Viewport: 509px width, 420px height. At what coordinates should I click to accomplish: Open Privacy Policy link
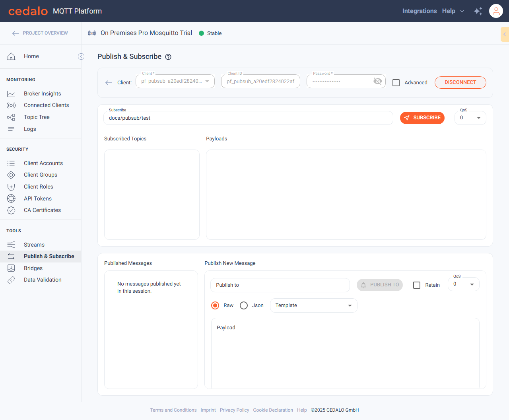(x=235, y=410)
